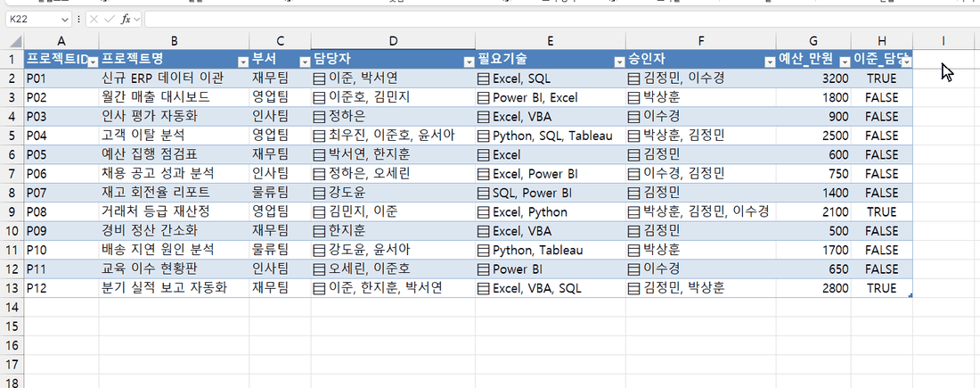Select column D header
980x388 pixels.
[393, 41]
